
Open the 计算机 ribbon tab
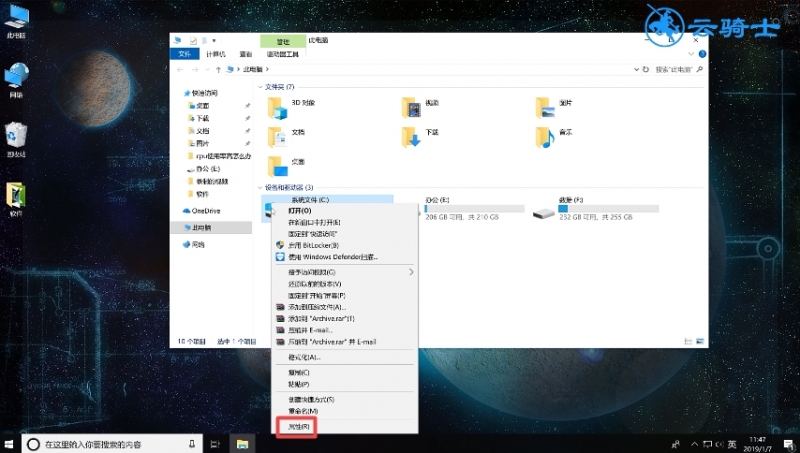pos(216,54)
